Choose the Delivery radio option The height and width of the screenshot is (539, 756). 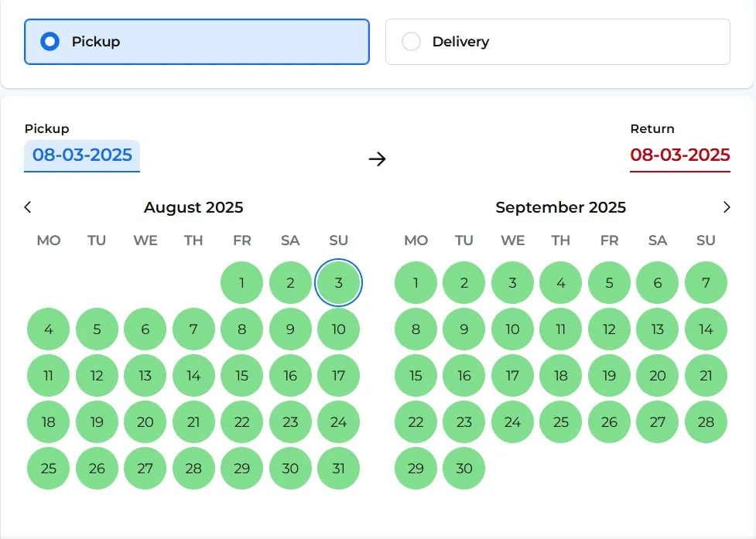[x=412, y=42]
